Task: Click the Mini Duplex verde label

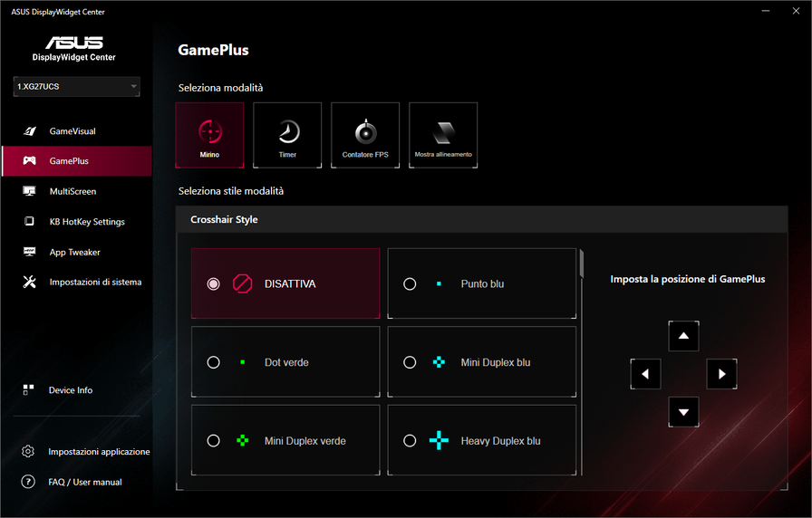Action: 305,441
